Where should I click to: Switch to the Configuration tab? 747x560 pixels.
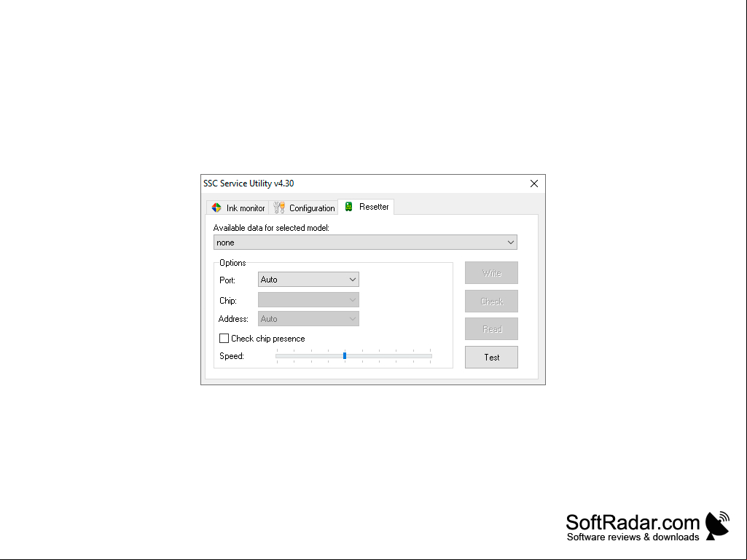click(x=303, y=208)
